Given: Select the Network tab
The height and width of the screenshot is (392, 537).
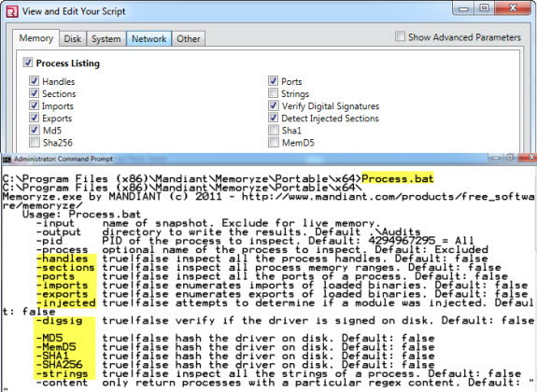Looking at the screenshot, I should (x=149, y=38).
